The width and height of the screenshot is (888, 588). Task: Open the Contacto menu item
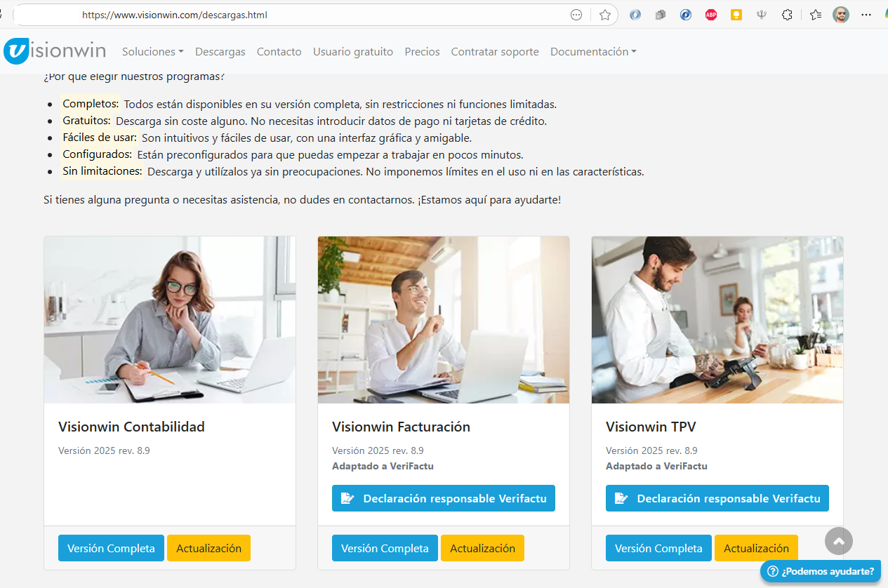[x=279, y=52]
